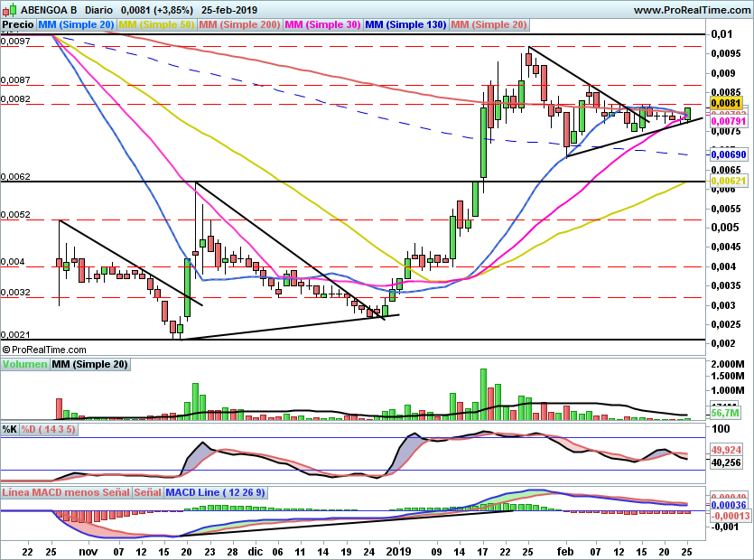
Task: Select the Precio indicator label
Action: point(18,24)
